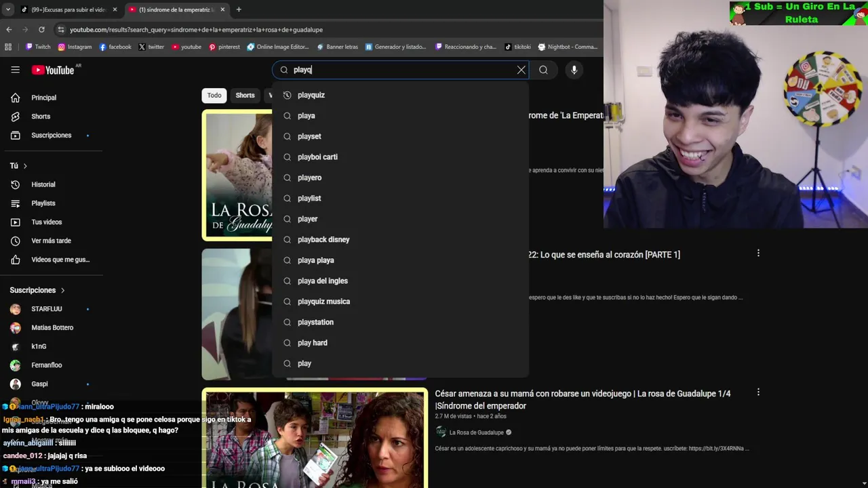The width and height of the screenshot is (868, 488).
Task: Choose the player suggestion
Action: [400, 219]
